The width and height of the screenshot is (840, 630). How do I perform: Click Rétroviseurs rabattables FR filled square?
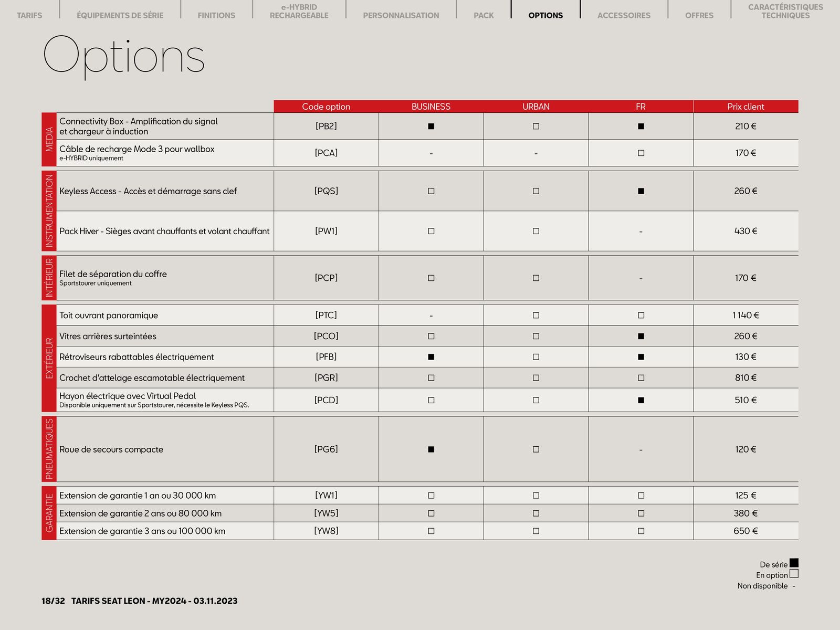[x=641, y=357]
